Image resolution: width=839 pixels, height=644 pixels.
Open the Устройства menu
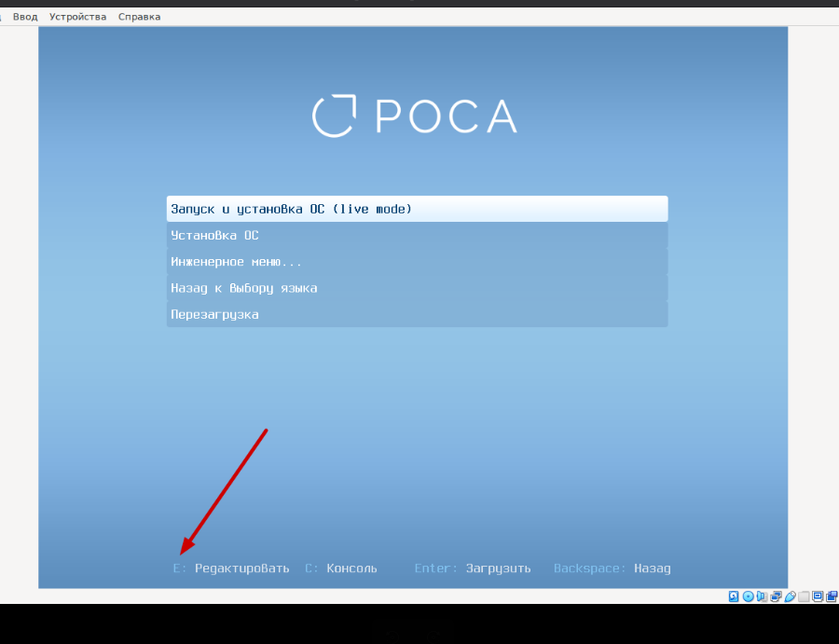tap(77, 17)
